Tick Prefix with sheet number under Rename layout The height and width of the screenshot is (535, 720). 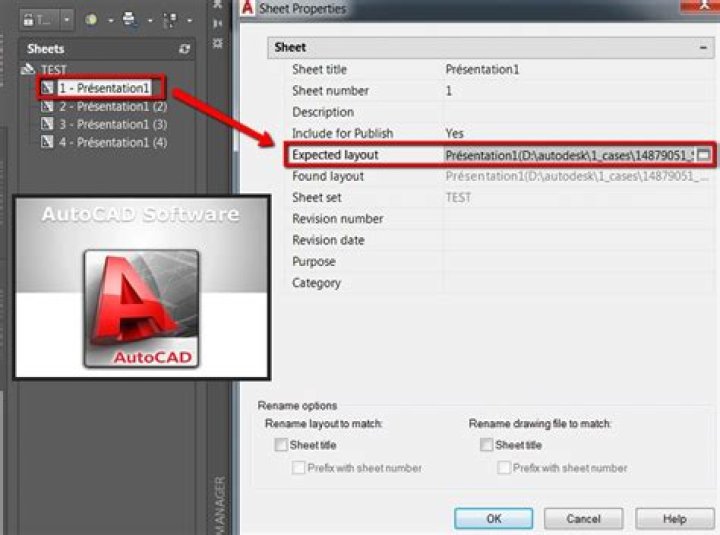click(x=298, y=467)
